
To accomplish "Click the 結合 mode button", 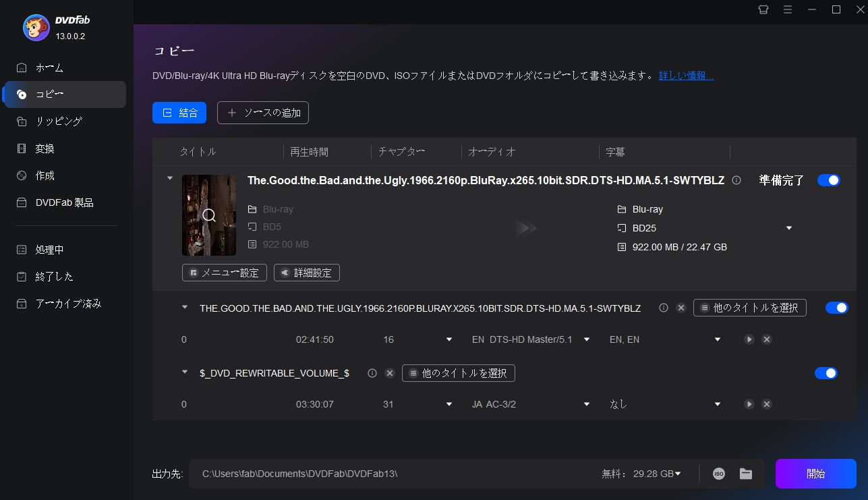I will [179, 113].
